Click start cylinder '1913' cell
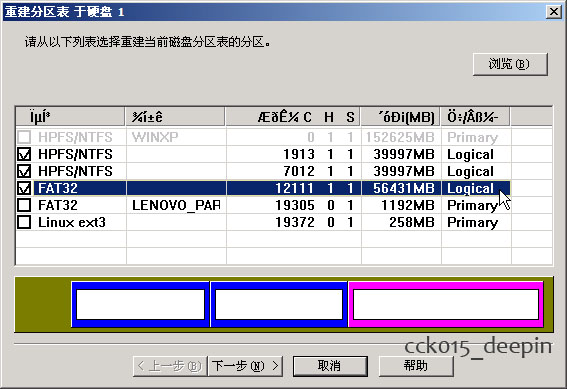Screen dimensions: 567x389 pos(299,154)
